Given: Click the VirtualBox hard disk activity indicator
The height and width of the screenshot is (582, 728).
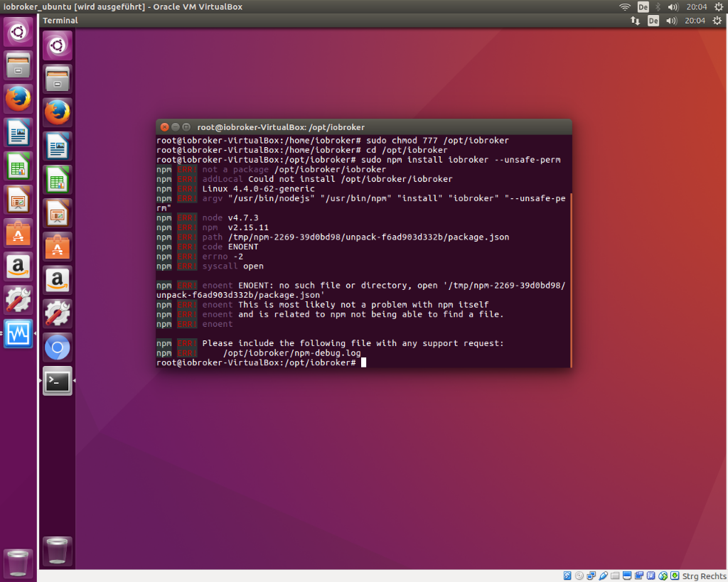Looking at the screenshot, I should (567, 576).
